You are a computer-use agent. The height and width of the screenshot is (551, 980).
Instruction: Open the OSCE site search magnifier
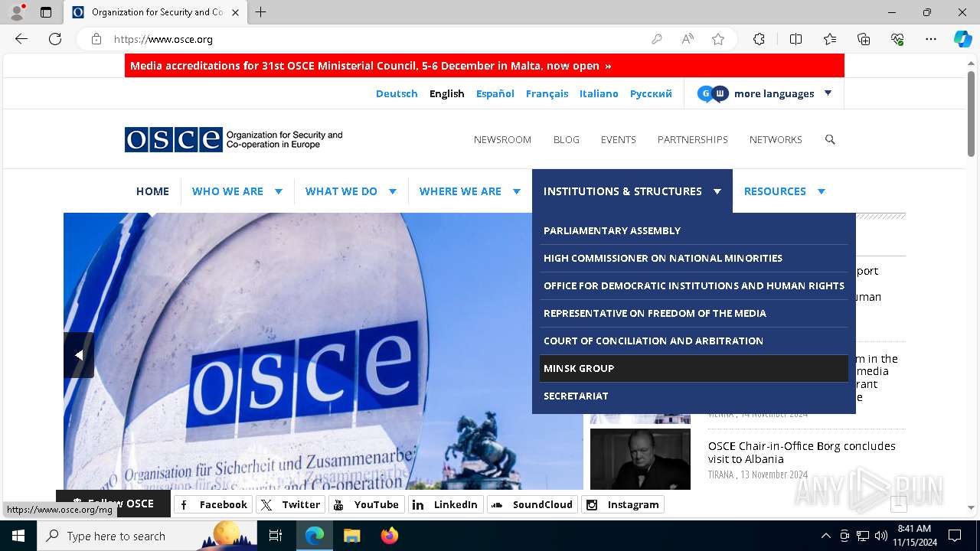click(830, 139)
